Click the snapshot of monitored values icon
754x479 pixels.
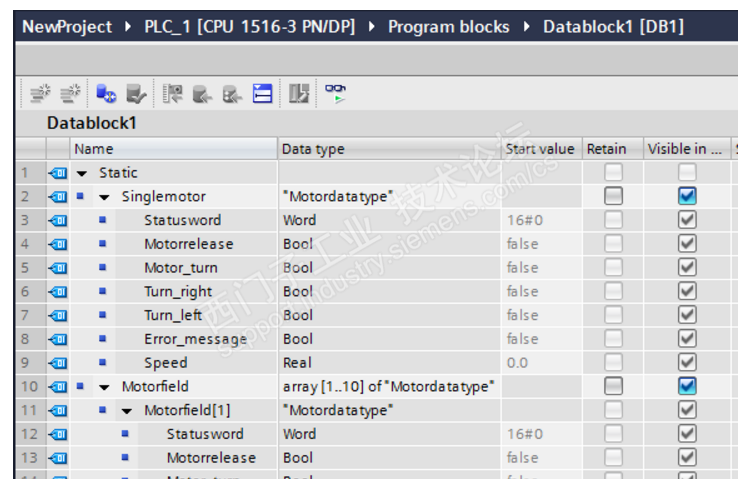pyautogui.click(x=172, y=93)
